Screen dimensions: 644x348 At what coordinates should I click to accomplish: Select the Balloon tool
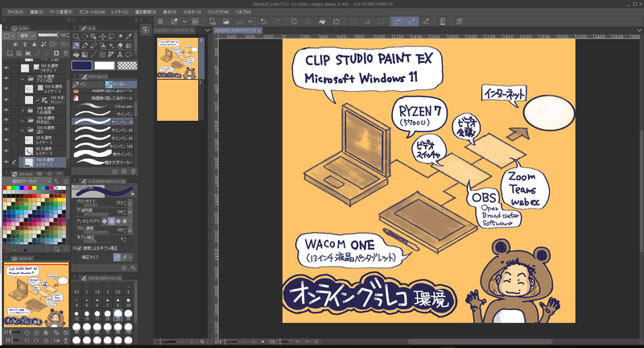(x=129, y=54)
